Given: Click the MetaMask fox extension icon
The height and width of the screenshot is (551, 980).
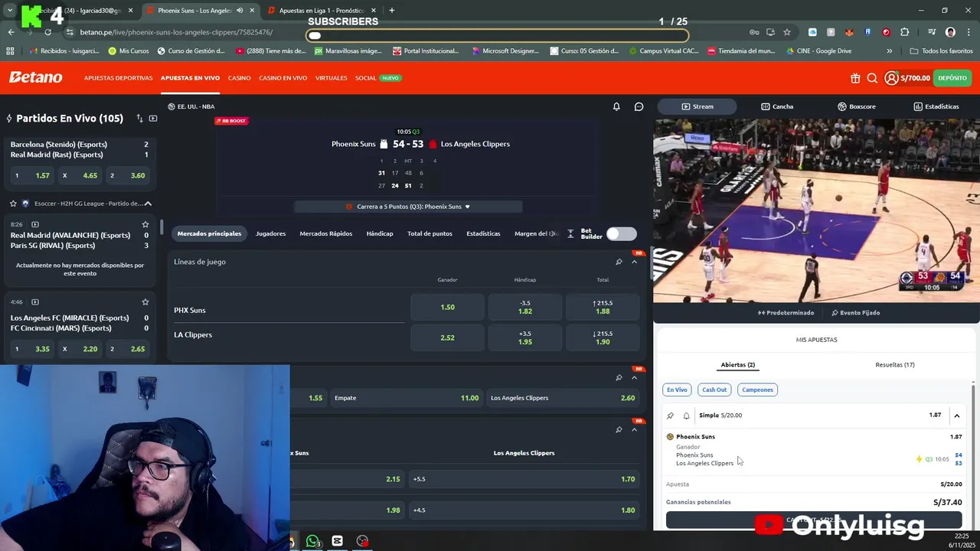Looking at the screenshot, I should pyautogui.click(x=849, y=32).
